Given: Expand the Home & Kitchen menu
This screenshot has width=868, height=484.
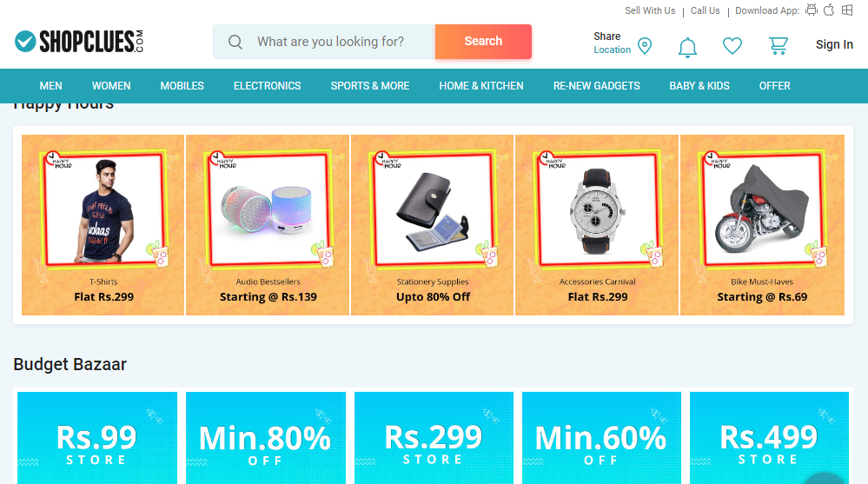Looking at the screenshot, I should coord(481,86).
